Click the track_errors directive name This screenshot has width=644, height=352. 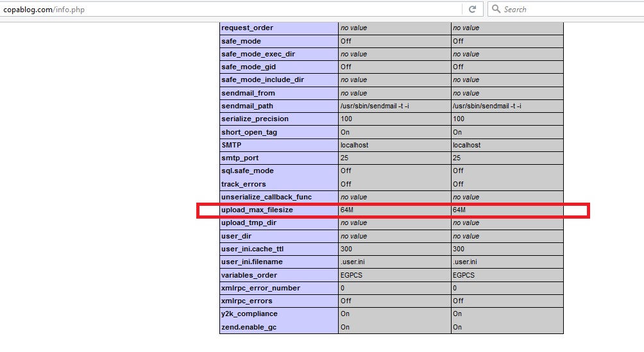coord(244,184)
